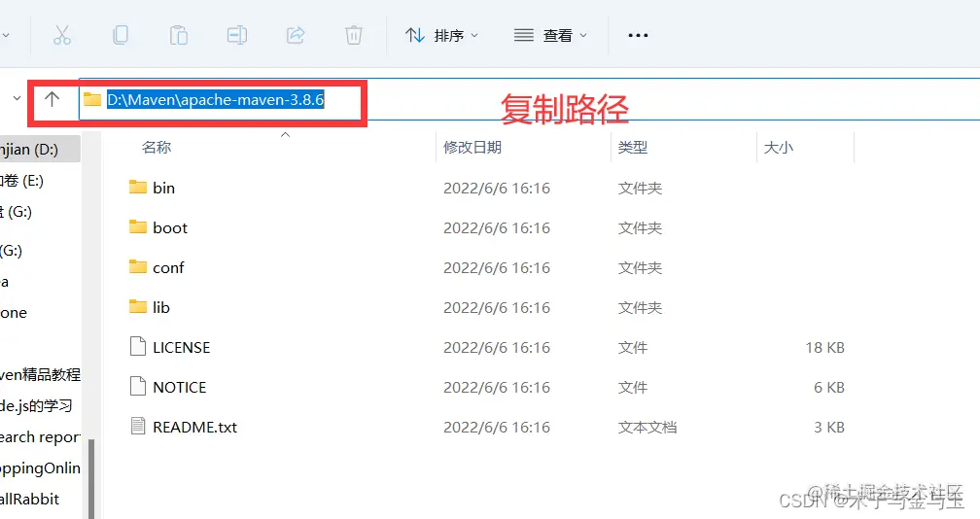Select the (D:) drive in sidebar

click(40, 150)
